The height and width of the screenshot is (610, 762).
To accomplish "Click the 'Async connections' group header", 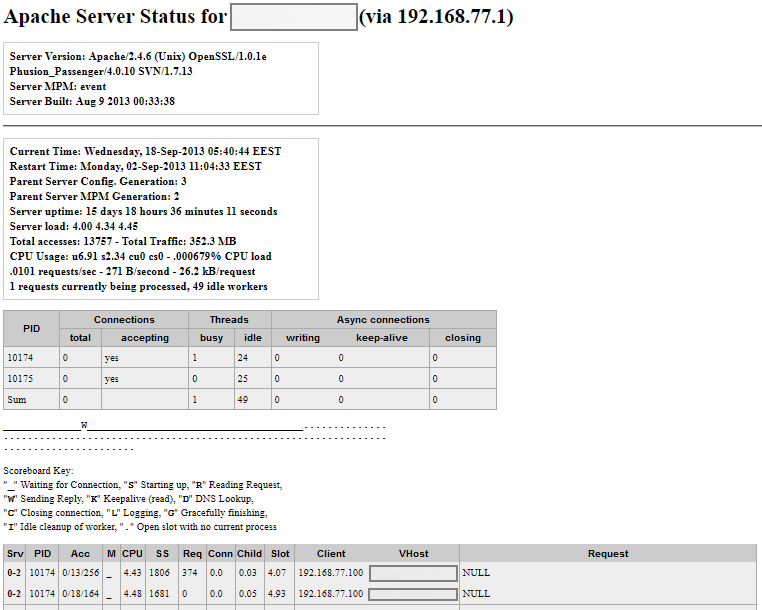I will point(383,320).
